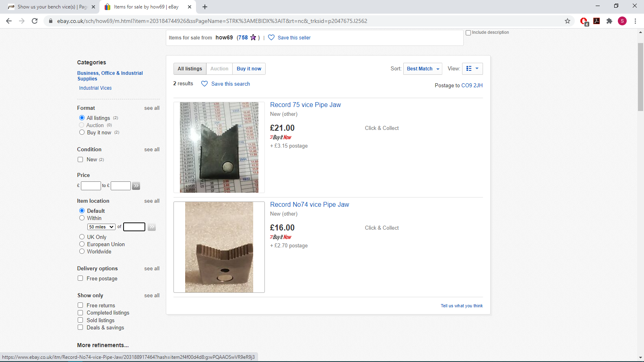Reload the page with the refresh icon
Screen dimensions: 644x362
pos(35,21)
